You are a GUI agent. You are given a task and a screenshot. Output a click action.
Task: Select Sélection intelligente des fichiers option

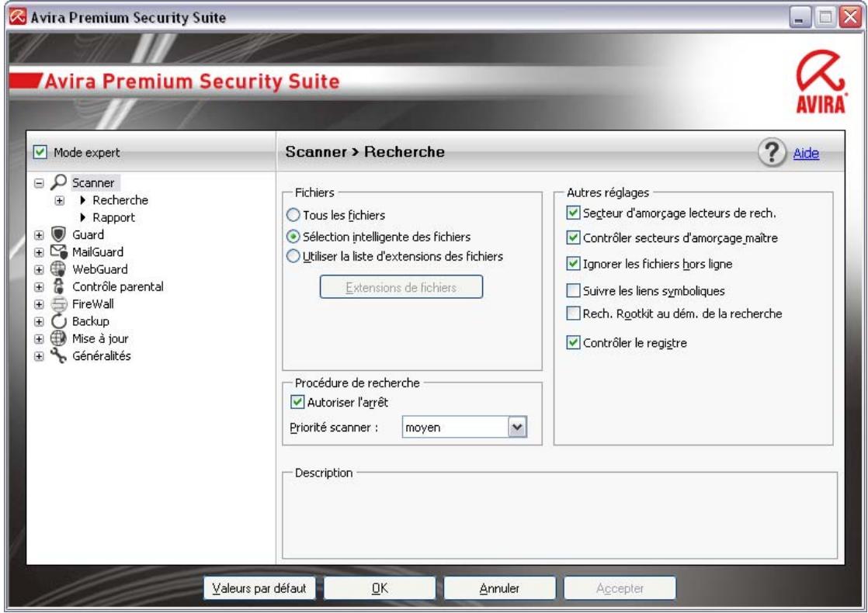coord(293,237)
